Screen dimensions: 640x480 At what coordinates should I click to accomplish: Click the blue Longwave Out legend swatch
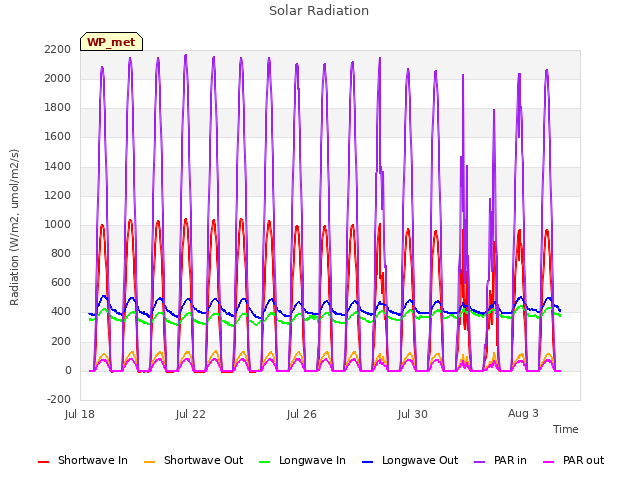coord(367,462)
